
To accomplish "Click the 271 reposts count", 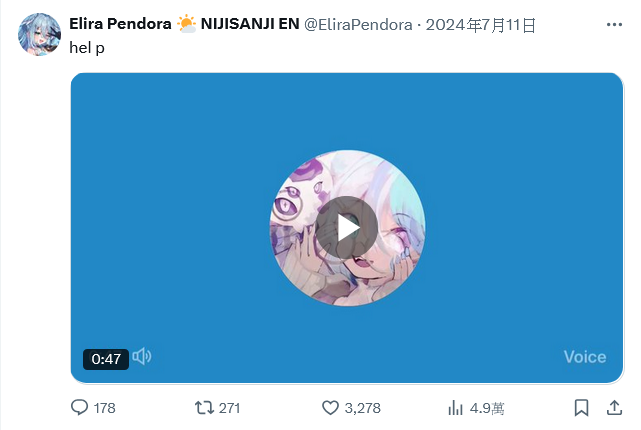I will point(229,408).
